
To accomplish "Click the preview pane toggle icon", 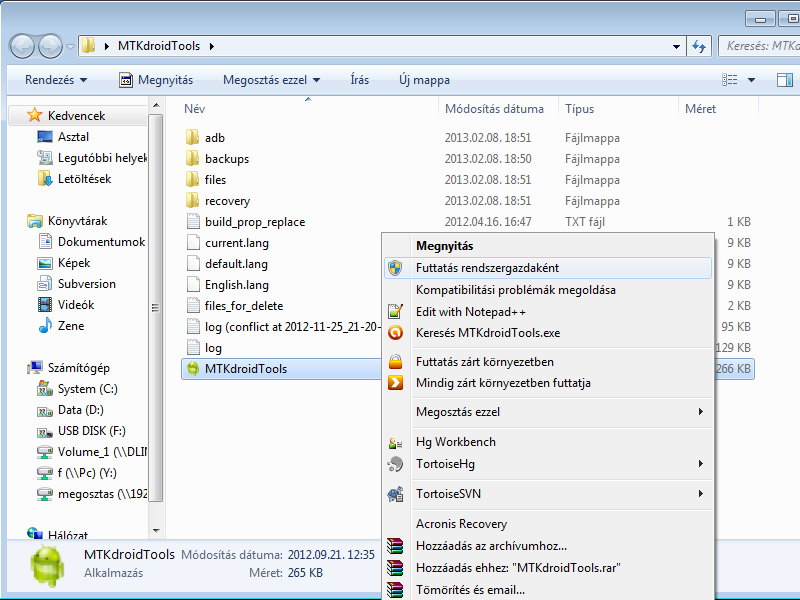I will point(784,80).
